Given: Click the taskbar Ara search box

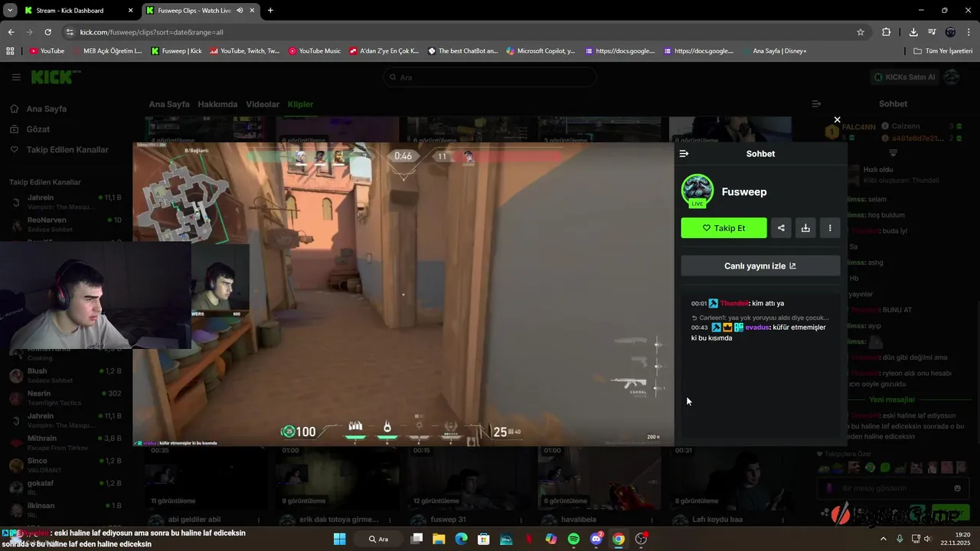Looking at the screenshot, I should point(379,539).
